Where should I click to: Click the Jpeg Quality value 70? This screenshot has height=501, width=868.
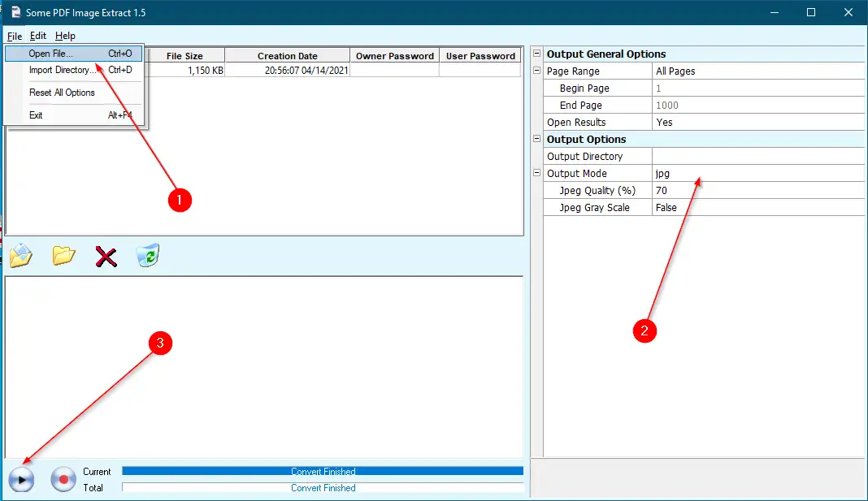tap(758, 190)
